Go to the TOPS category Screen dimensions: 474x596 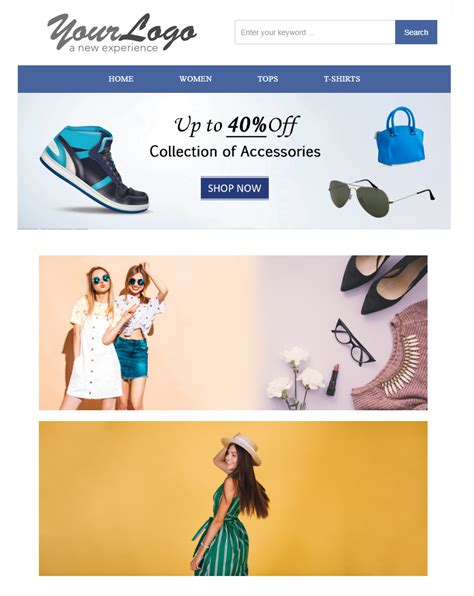pyautogui.click(x=268, y=79)
